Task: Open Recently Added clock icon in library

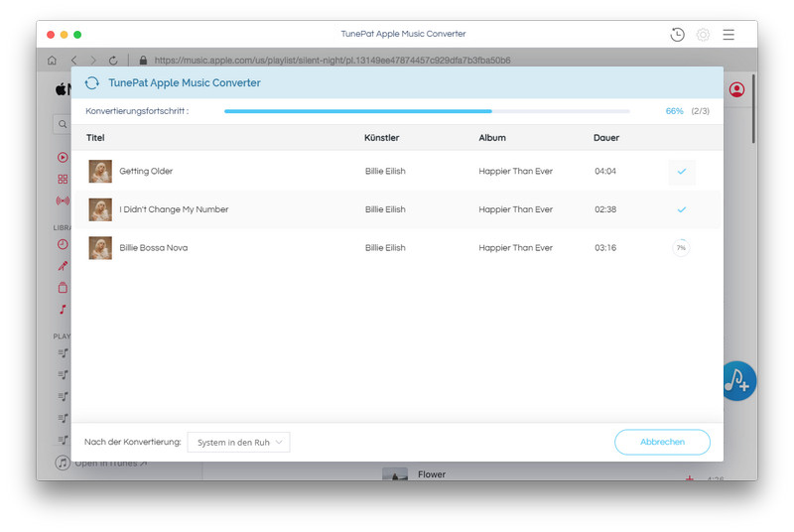Action: click(63, 244)
